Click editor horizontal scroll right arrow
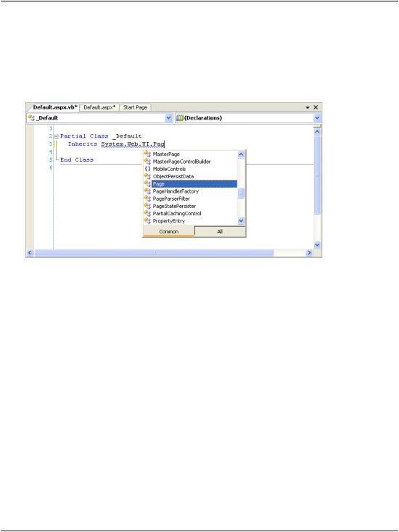 309,253
